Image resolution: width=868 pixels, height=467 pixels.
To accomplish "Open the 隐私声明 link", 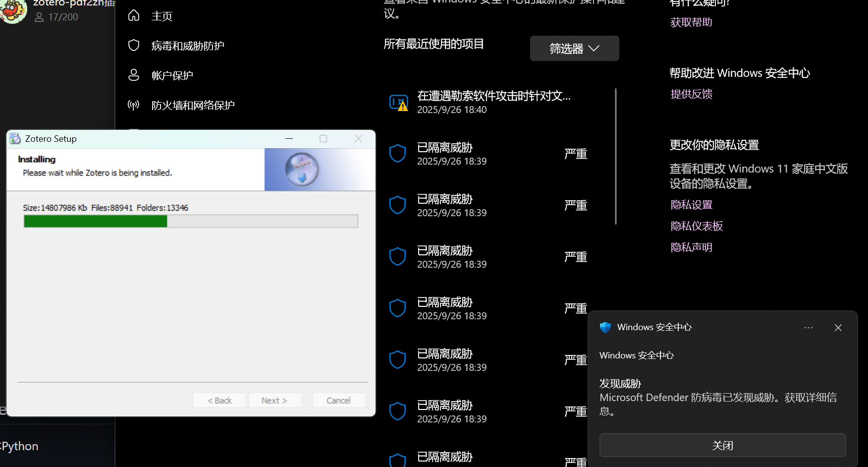I will pyautogui.click(x=691, y=247).
